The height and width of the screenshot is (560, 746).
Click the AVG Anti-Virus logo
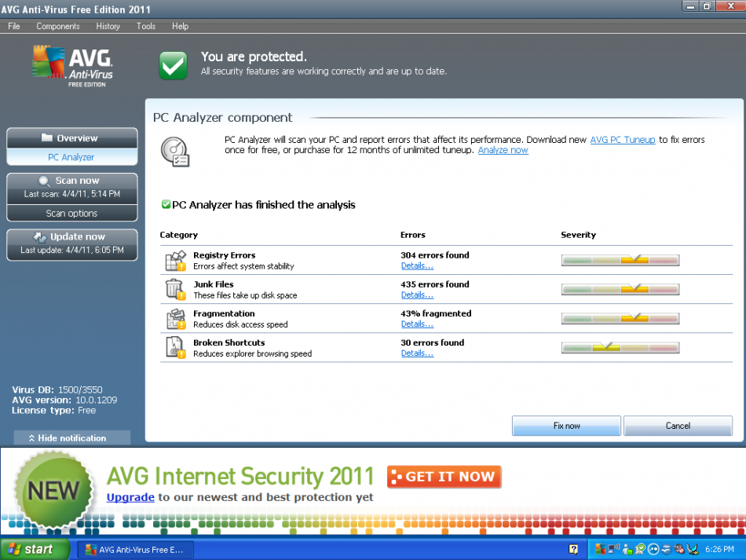pos(73,66)
